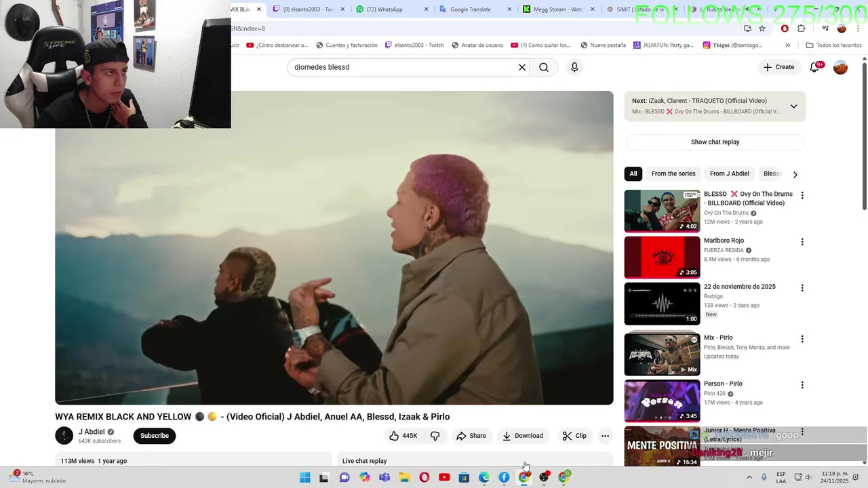Open Facebook icon in taskbar

coord(504,478)
